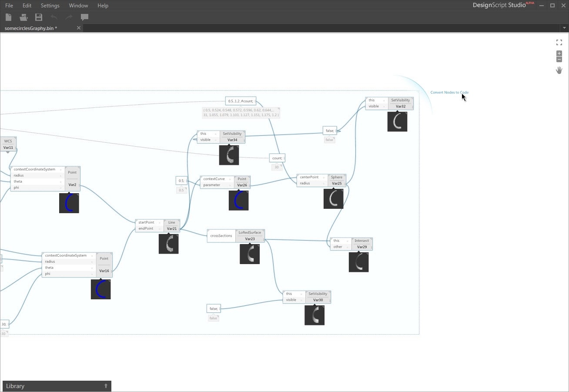
Task: Open the Window menu
Action: pos(78,6)
